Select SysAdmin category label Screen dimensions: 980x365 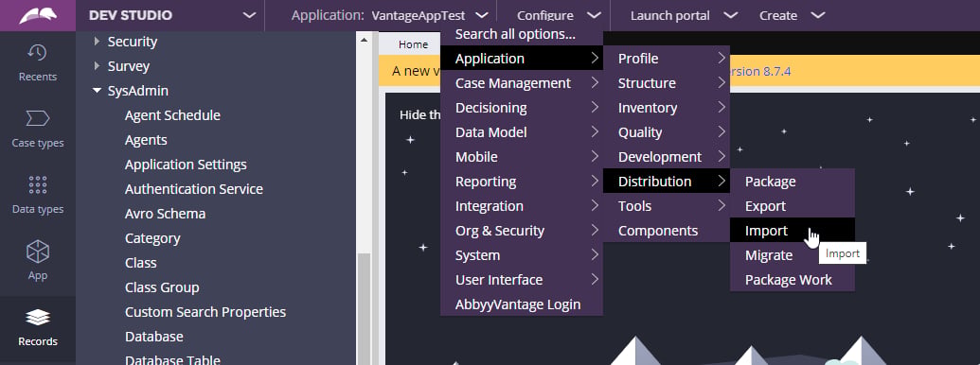(138, 91)
